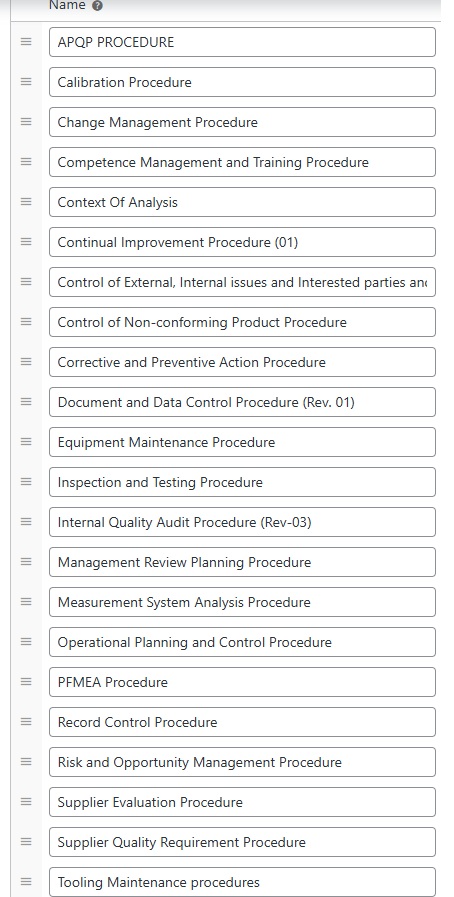
Task: Click drag handle for APQP PROCEDURE row
Action: click(26, 42)
